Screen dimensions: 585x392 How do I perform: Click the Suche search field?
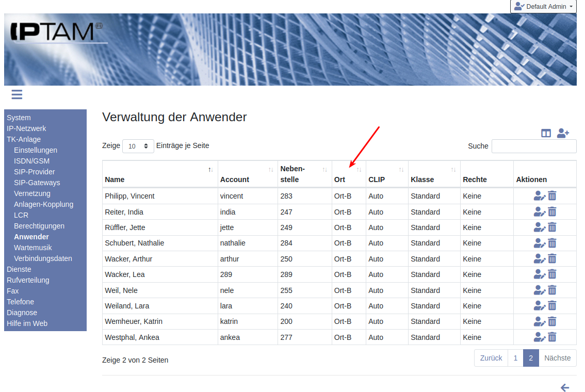click(x=533, y=146)
